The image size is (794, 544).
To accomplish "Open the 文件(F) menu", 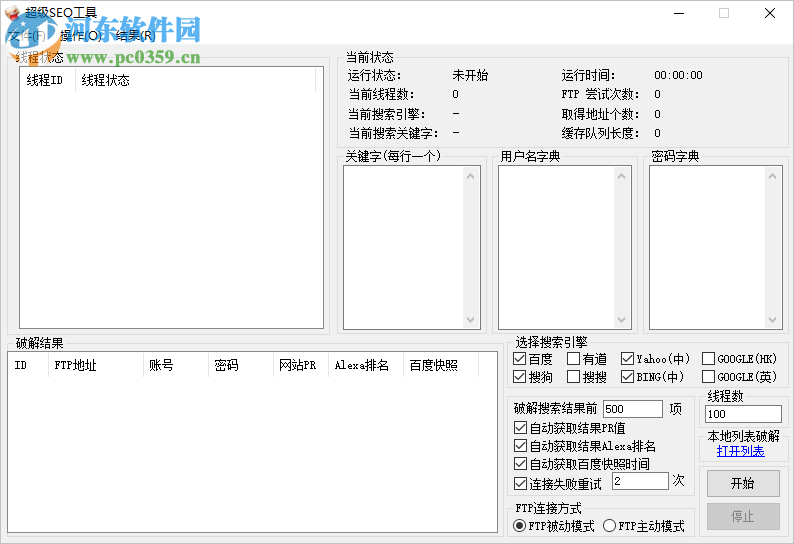I will [x=27, y=35].
